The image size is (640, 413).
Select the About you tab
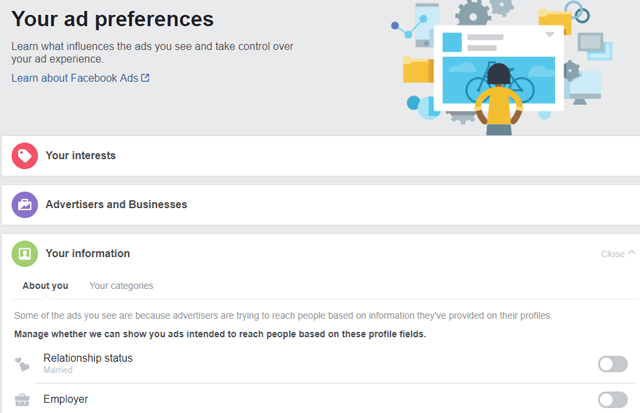tap(45, 286)
